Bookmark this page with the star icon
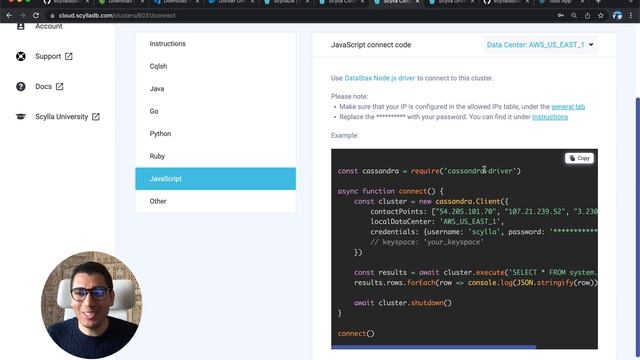The width and height of the screenshot is (640, 360). tap(601, 16)
